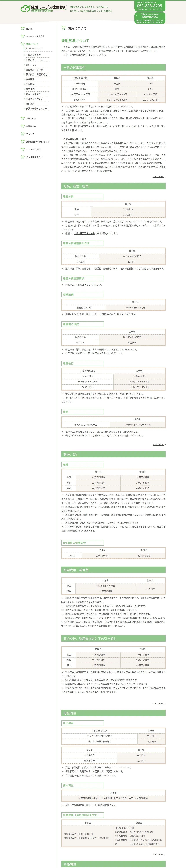Click the 離婚、DV green section header
This screenshot has height=868, width=186.
point(113,455)
